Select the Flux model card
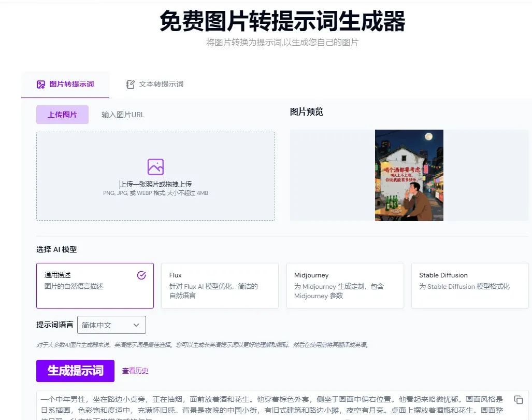 [220, 286]
